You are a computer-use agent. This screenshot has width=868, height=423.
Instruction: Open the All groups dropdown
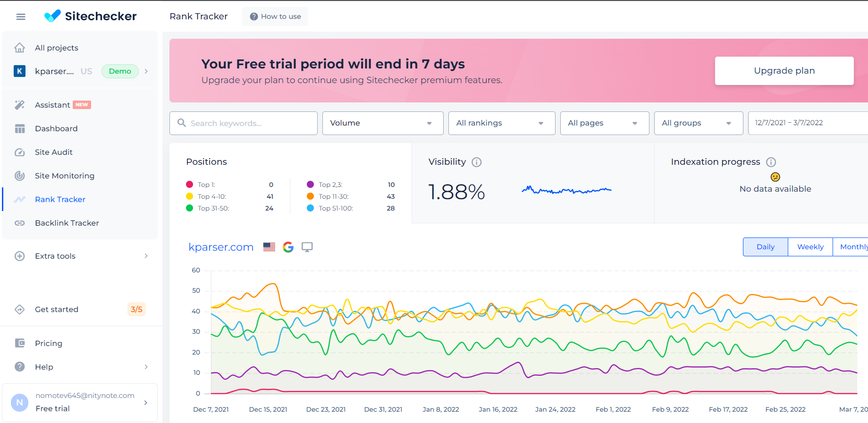(699, 123)
